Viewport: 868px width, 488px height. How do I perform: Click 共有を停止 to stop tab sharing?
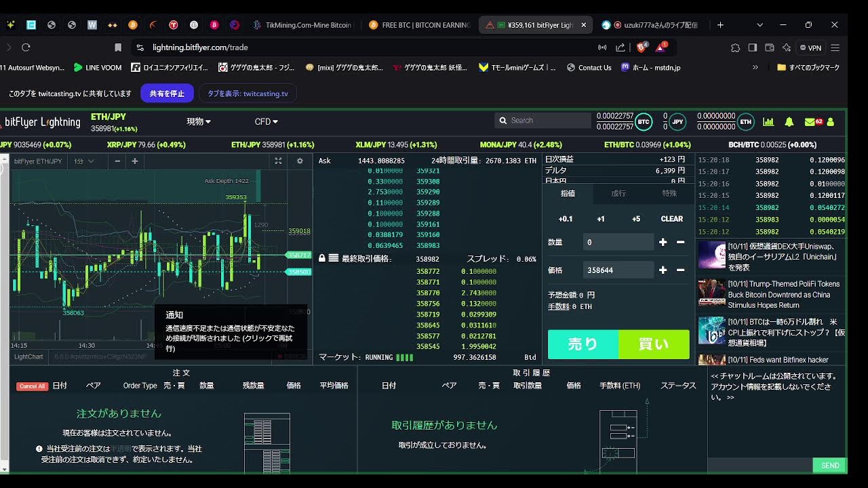[167, 94]
